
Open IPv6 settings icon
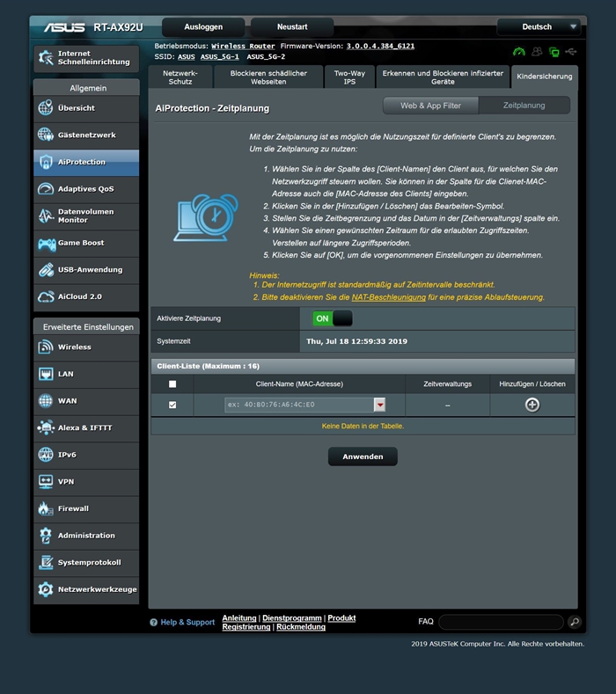45,455
